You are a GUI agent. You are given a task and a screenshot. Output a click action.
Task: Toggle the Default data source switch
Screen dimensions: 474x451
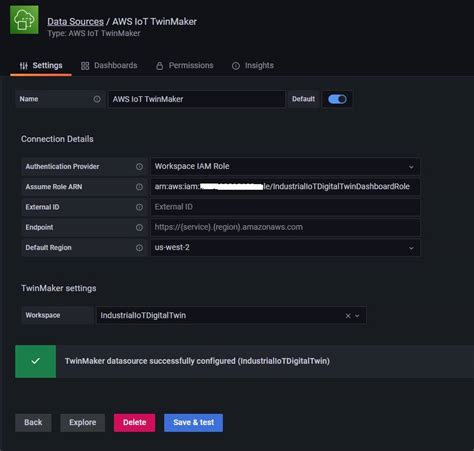click(337, 99)
